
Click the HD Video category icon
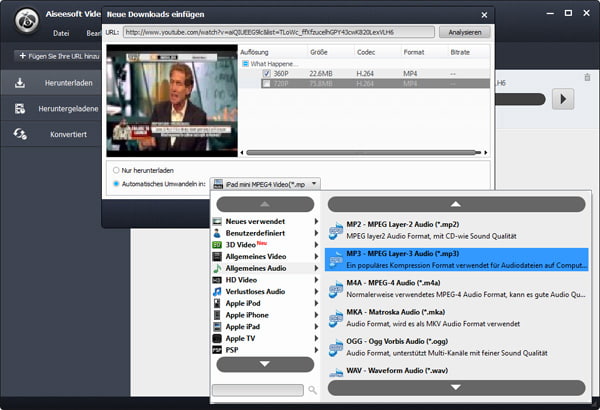(217, 280)
